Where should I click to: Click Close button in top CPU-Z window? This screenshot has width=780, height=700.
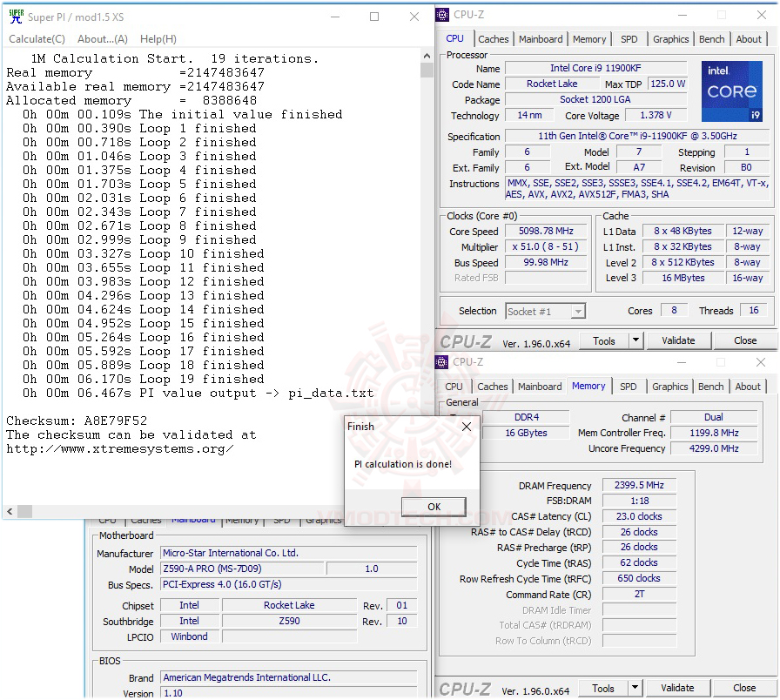744,340
